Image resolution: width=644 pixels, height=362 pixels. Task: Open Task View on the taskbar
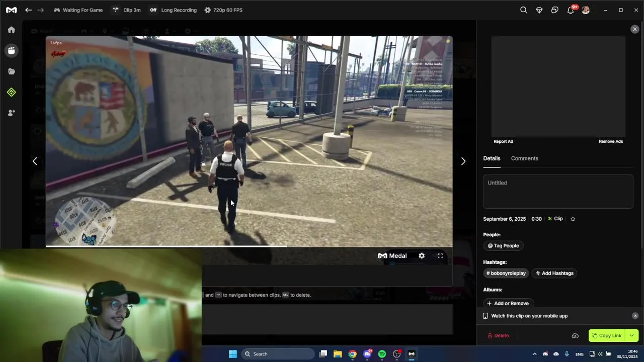tap(324, 354)
